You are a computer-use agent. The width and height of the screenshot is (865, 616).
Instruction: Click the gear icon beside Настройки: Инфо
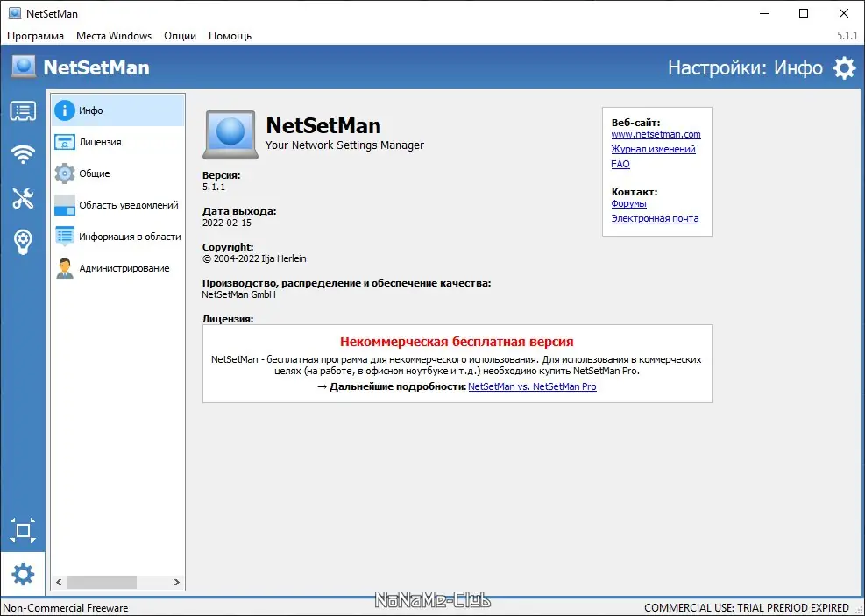[844, 67]
